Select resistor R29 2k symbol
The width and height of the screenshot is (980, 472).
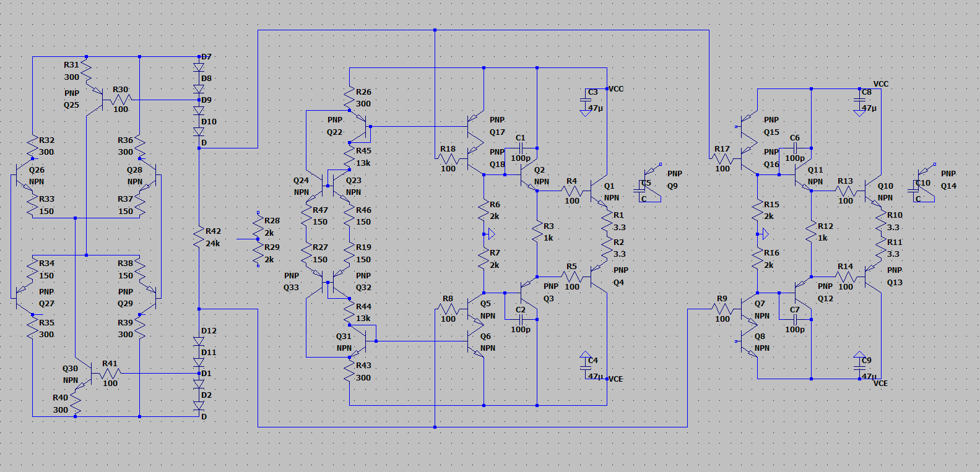click(x=258, y=252)
